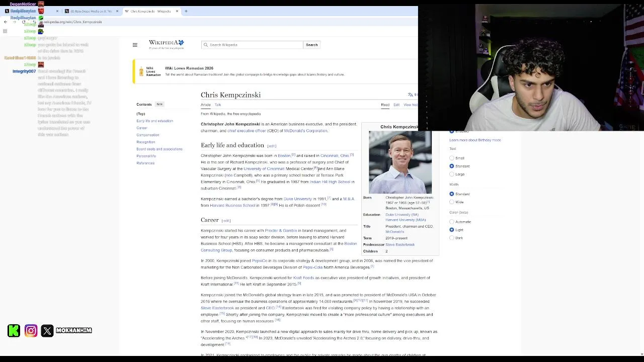Close the Rain Drops Media X tab

pyautogui.click(x=117, y=11)
